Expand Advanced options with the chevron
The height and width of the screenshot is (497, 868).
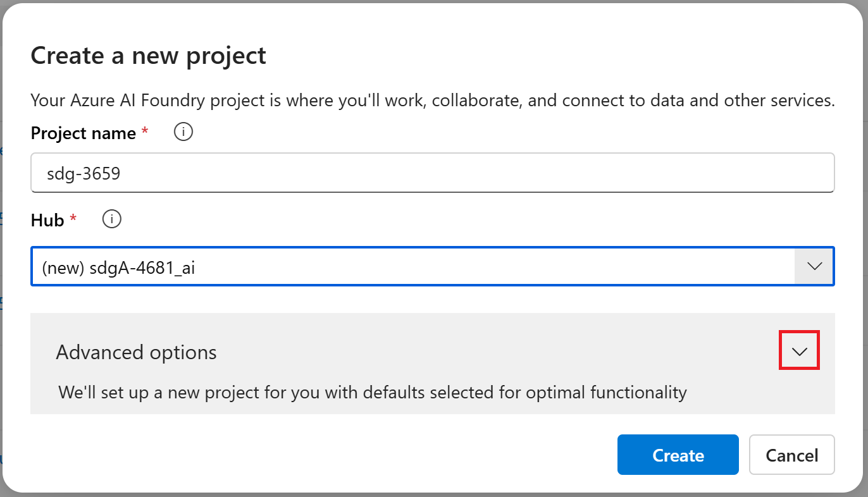coord(800,352)
